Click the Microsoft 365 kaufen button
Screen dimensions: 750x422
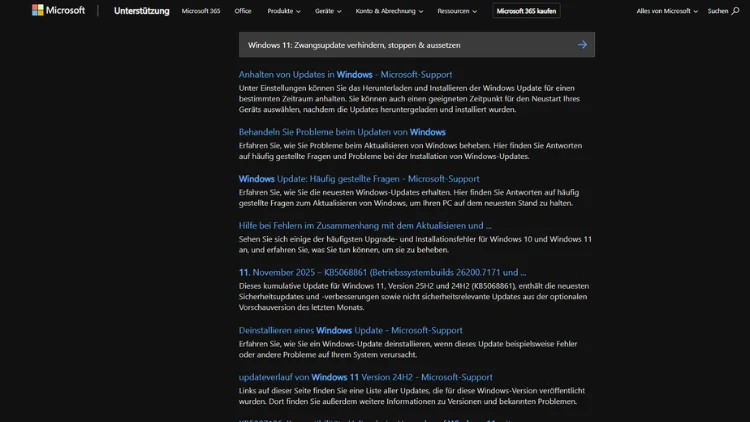click(526, 11)
